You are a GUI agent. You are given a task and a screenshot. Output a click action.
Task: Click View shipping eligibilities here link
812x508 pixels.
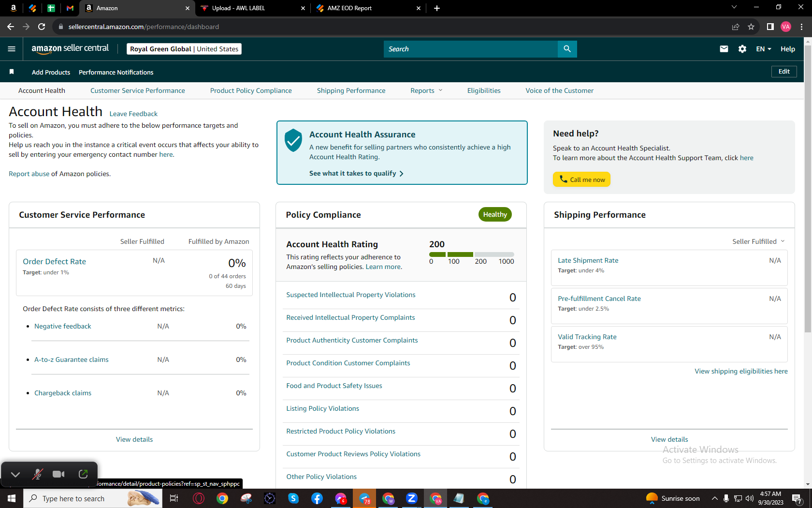tap(741, 371)
